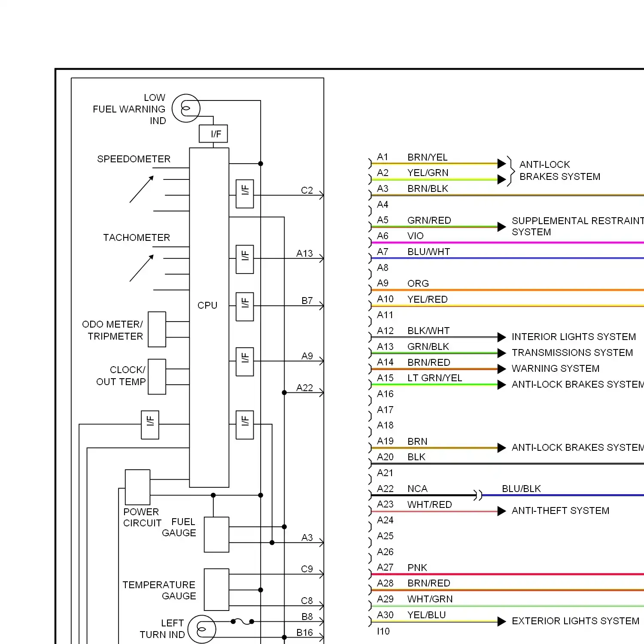644x644 pixels.
Task: Click the LOW FUEL WARNING IND lamp symbol
Action: pos(186,108)
